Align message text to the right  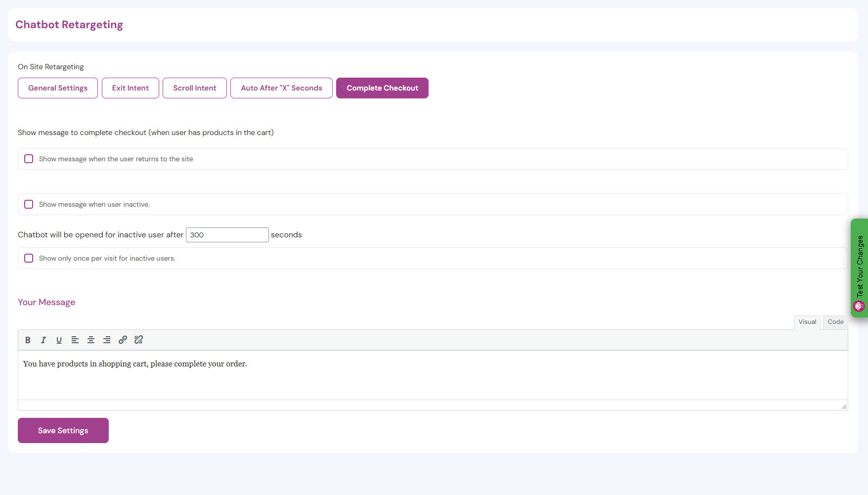[x=107, y=340]
